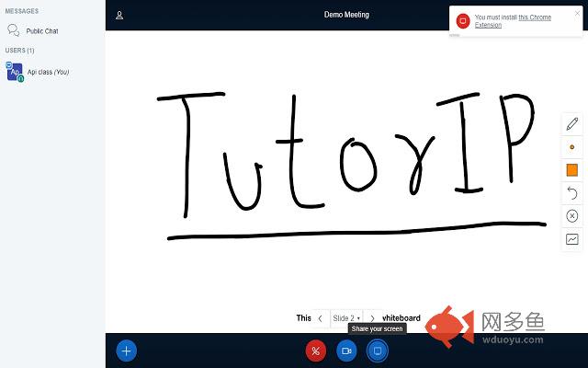Open the line thickness selector dot
The height and width of the screenshot is (368, 588).
[x=571, y=147]
